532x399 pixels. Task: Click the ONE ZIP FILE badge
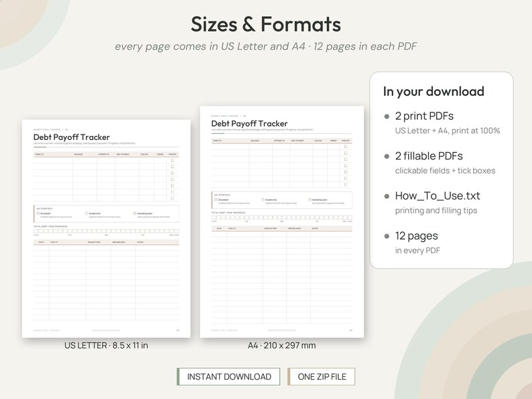(322, 377)
